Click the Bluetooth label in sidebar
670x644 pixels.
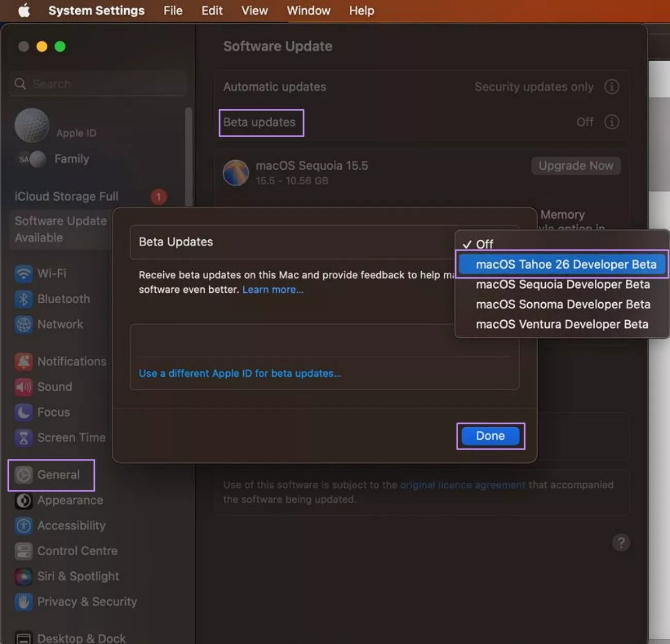pyautogui.click(x=63, y=299)
